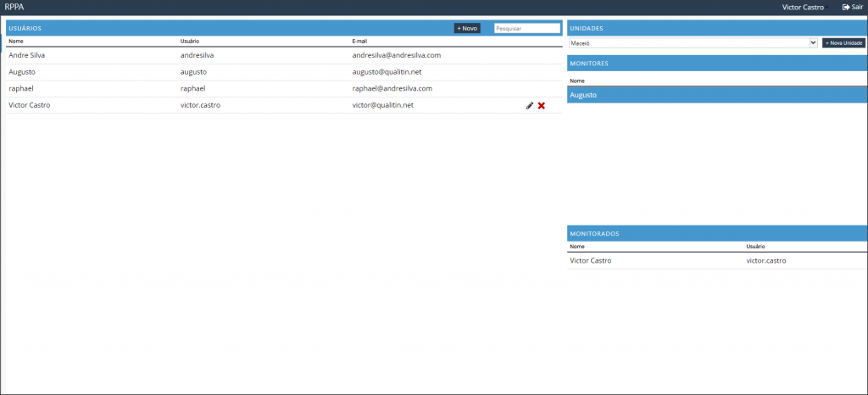Click the Usuário column header in Monitorados
The image size is (868, 395).
(756, 247)
